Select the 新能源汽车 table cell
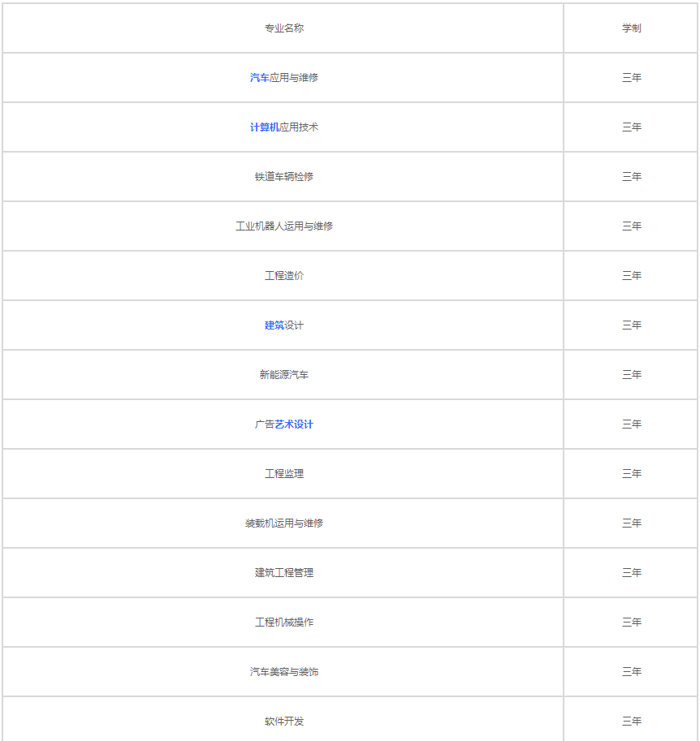This screenshot has width=700, height=741. [x=284, y=375]
